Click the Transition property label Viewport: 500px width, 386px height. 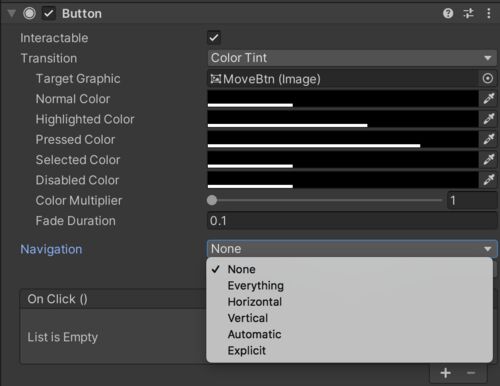[x=49, y=58]
